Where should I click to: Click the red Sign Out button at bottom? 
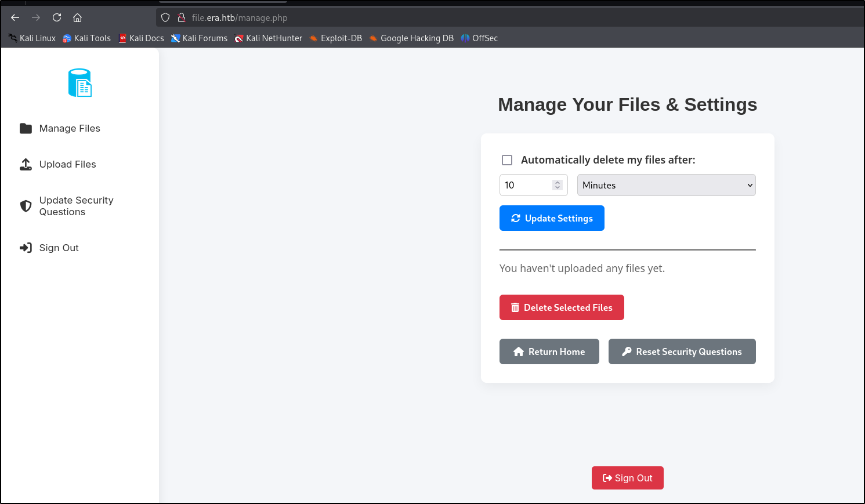627,478
